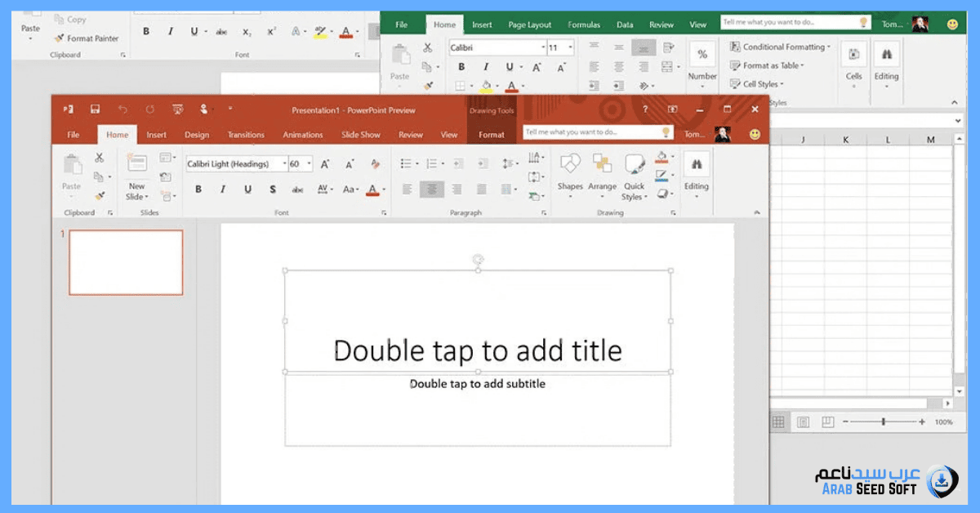Toggle Italic in the PowerPoint Font group

click(222, 190)
